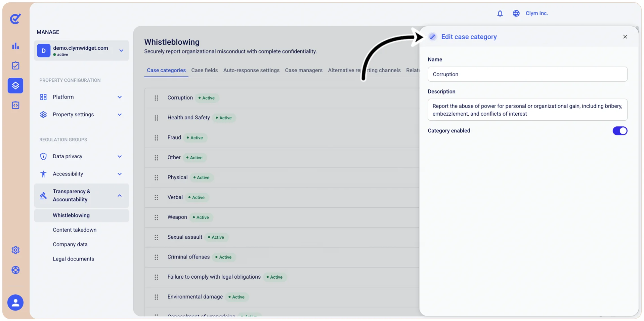
Task: Open the settings gear in left rail
Action: coord(15,250)
